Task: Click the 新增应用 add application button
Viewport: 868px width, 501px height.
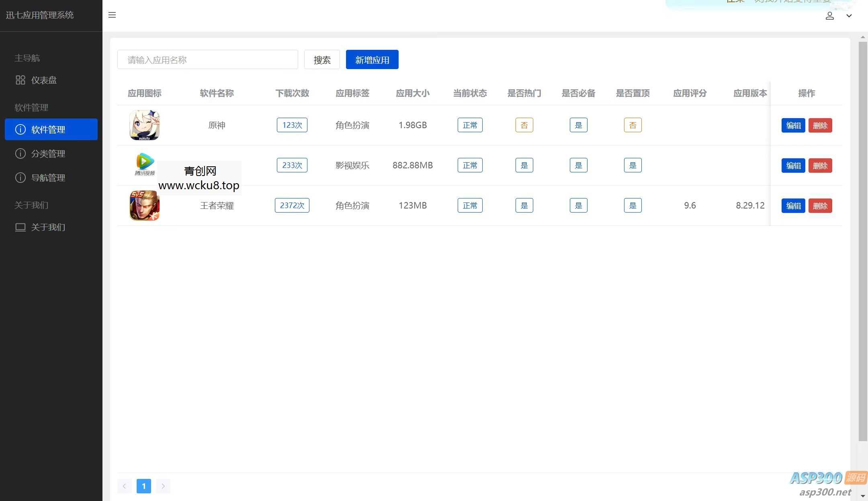Action: (x=372, y=59)
